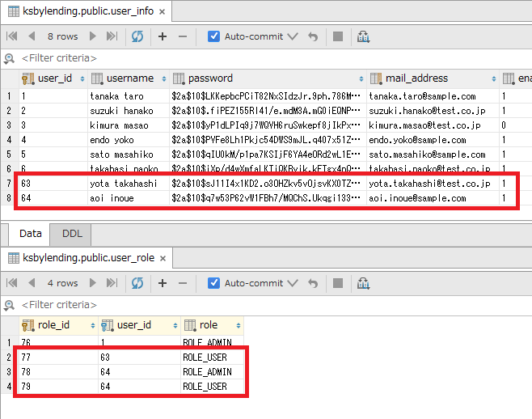
Task: Click the stop button in user_info toolbar
Action: [x=338, y=36]
